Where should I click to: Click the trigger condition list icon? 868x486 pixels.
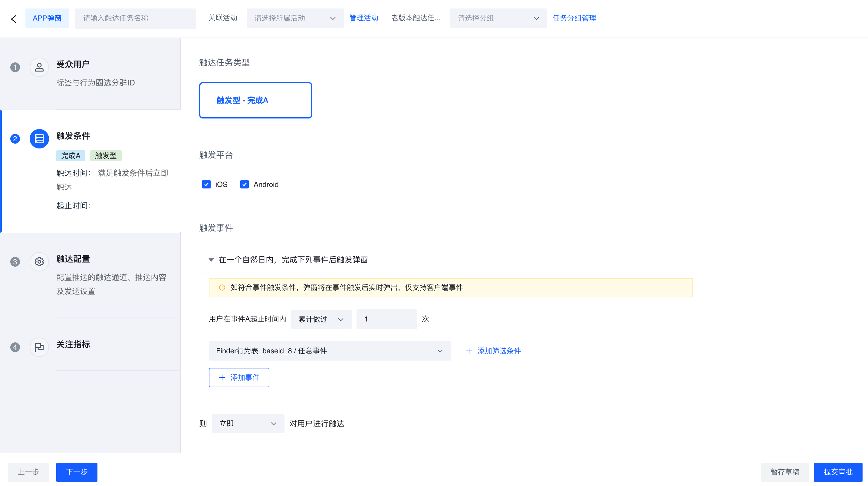click(x=39, y=138)
